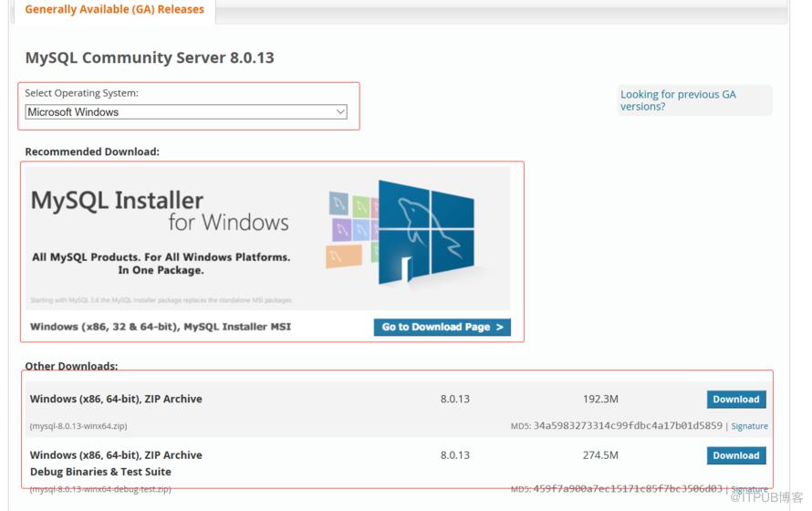Screen dimensions: 812x511
Task: Download the 192.3M Windows ZIP Archive
Action: 736,399
